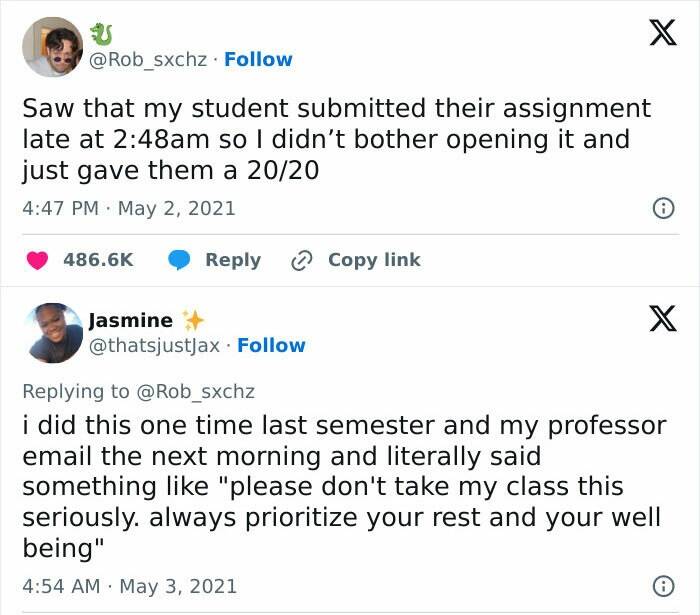Open the info icon on Rob's tweet
Viewport: 700px width, 615px height.
click(661, 209)
